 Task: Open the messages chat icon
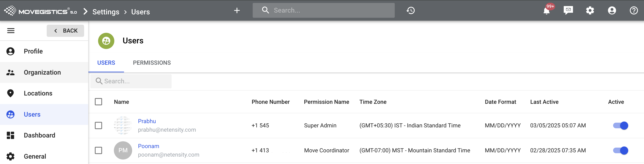point(568,11)
